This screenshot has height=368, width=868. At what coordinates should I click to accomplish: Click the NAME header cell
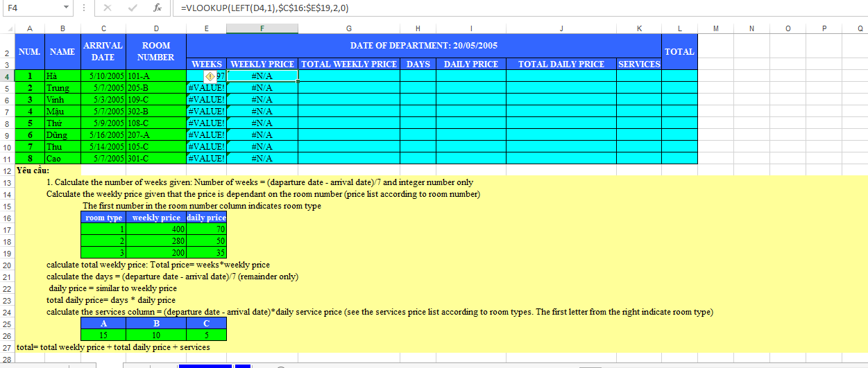(x=62, y=52)
